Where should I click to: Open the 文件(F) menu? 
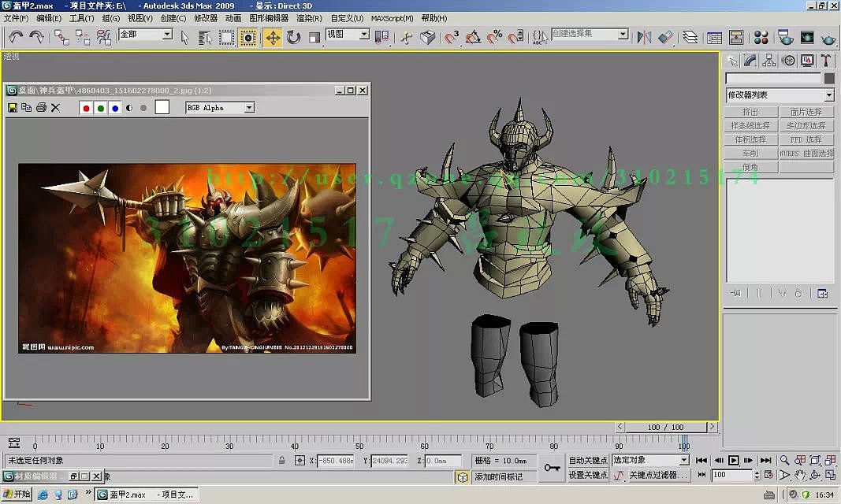pos(16,18)
